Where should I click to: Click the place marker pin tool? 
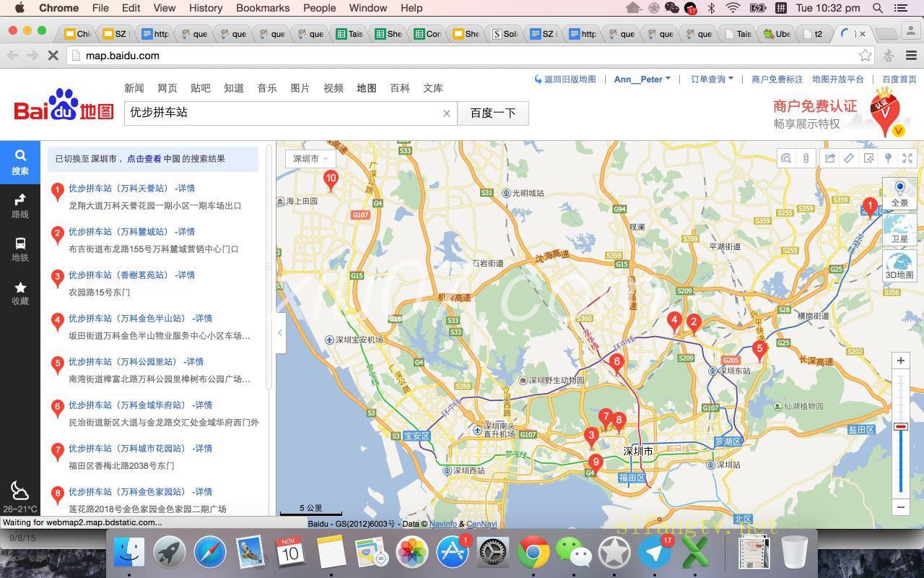889,158
